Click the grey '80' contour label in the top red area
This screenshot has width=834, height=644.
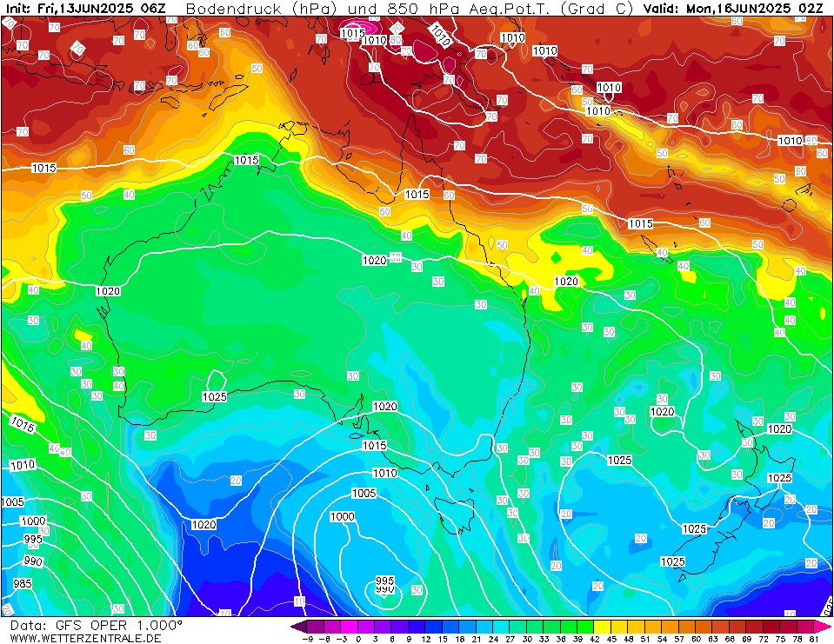(x=396, y=40)
